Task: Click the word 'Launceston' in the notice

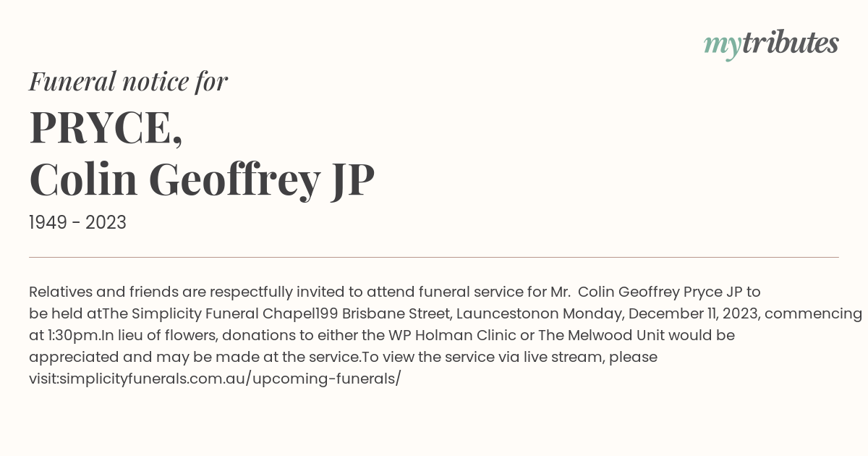Action: tap(498, 313)
